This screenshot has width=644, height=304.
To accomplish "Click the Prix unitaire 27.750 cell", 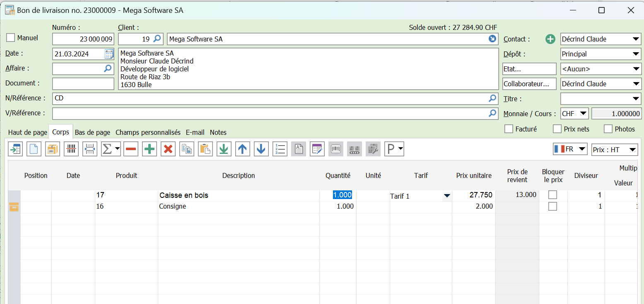I will [x=473, y=195].
